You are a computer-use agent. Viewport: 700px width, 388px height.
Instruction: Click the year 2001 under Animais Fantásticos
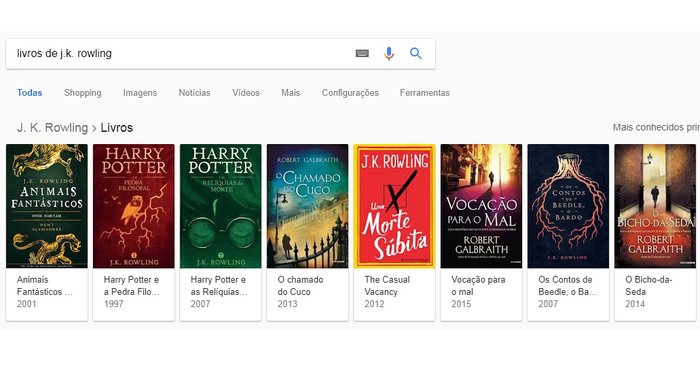pyautogui.click(x=26, y=304)
